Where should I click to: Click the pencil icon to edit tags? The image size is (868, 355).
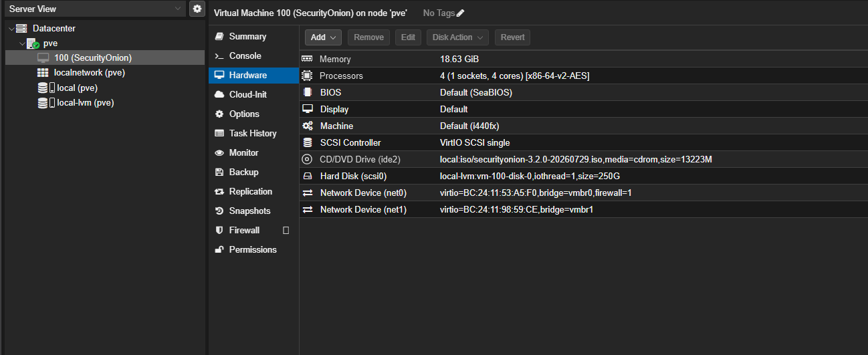[460, 13]
